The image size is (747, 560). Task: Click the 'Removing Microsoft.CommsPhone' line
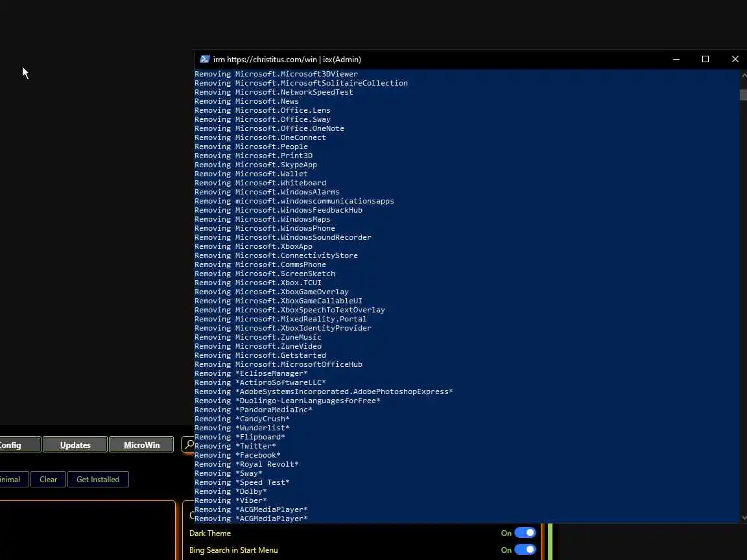click(260, 264)
